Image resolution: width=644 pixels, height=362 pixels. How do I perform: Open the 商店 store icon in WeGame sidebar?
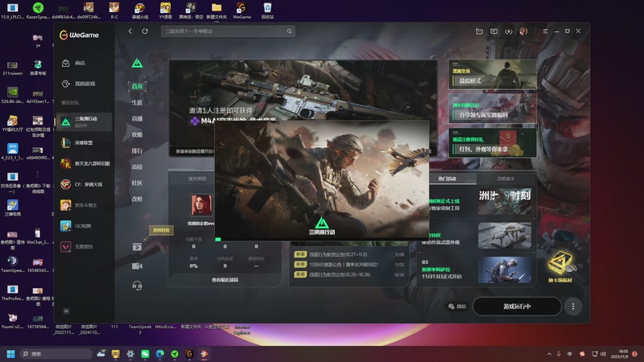coord(66,64)
